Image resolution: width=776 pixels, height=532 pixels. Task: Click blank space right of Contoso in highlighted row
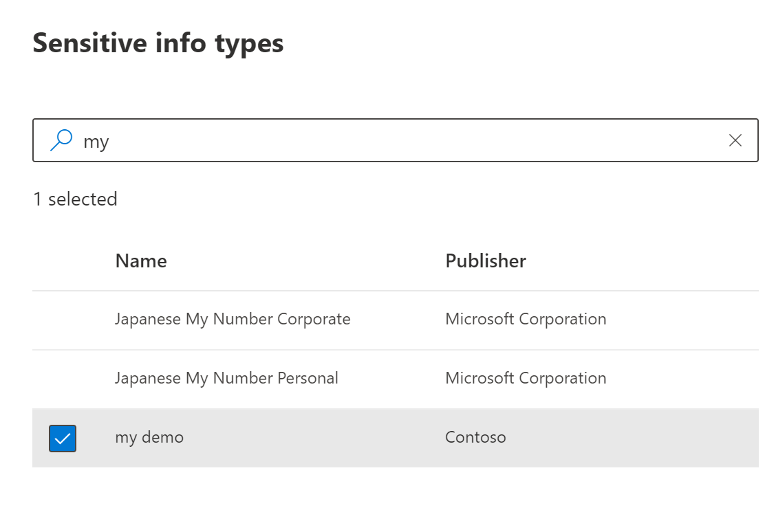point(633,438)
